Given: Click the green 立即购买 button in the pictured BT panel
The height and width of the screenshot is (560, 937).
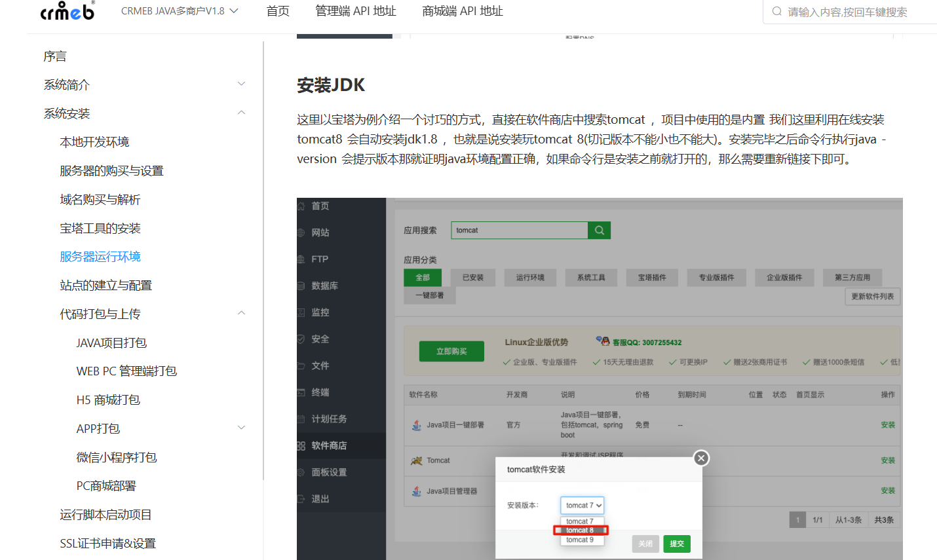Looking at the screenshot, I should pyautogui.click(x=451, y=352).
